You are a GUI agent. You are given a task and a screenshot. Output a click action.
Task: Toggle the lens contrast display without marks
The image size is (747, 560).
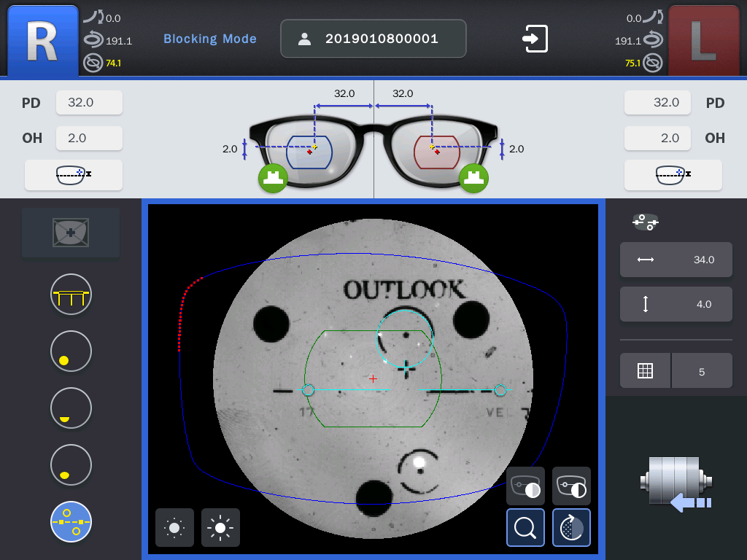tap(525, 486)
